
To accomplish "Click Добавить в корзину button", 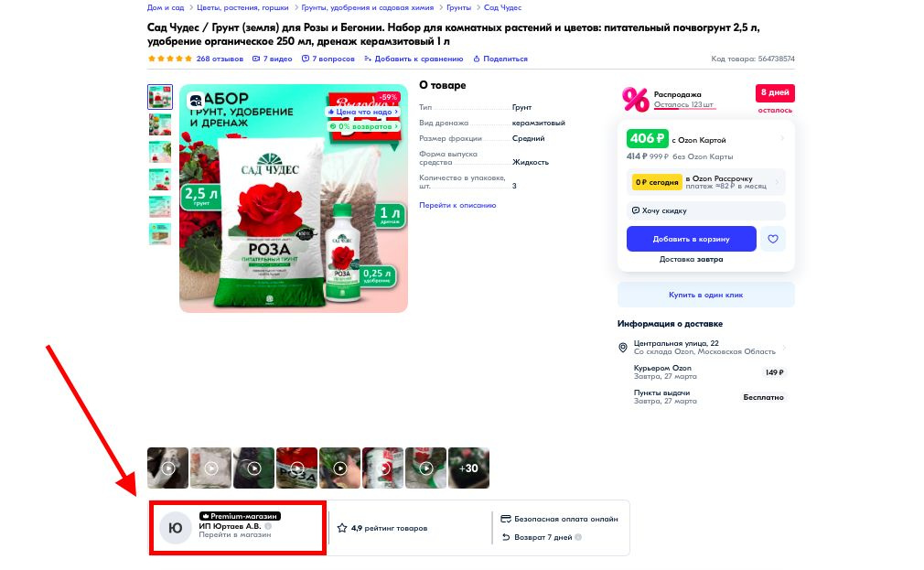I will (x=692, y=239).
